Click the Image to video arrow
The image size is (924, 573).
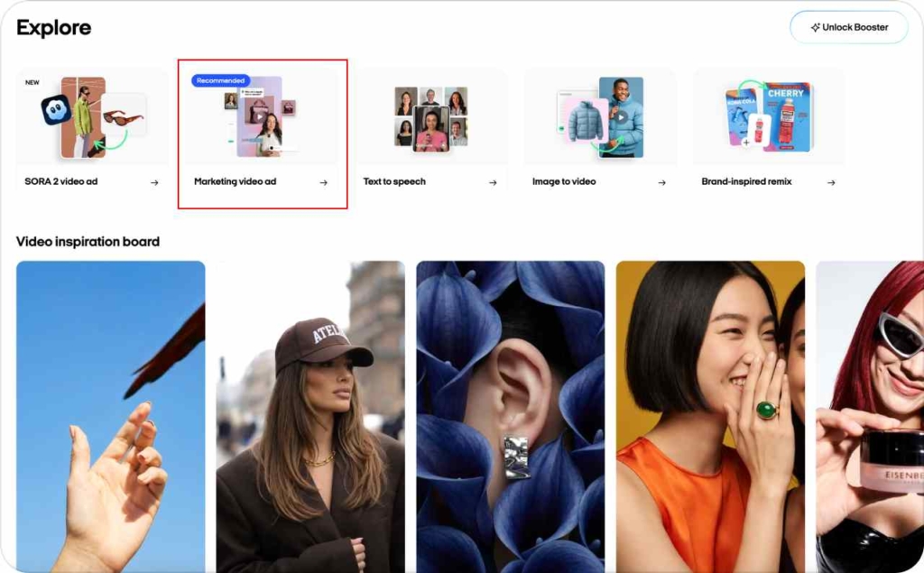[661, 182]
